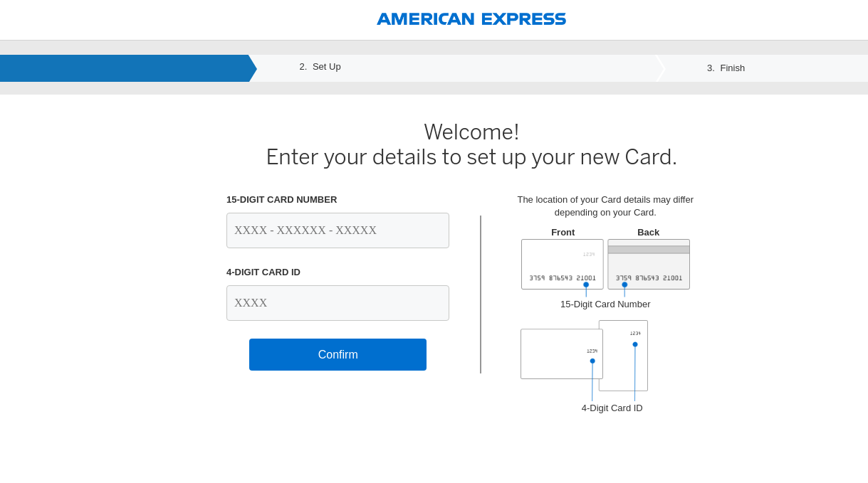Click the card details location helper text

pyautogui.click(x=605, y=206)
